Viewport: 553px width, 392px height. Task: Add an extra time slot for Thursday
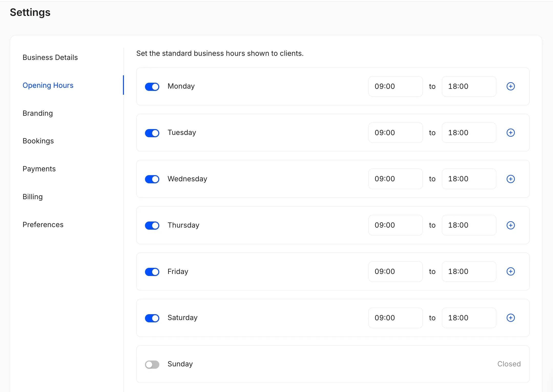[511, 225]
